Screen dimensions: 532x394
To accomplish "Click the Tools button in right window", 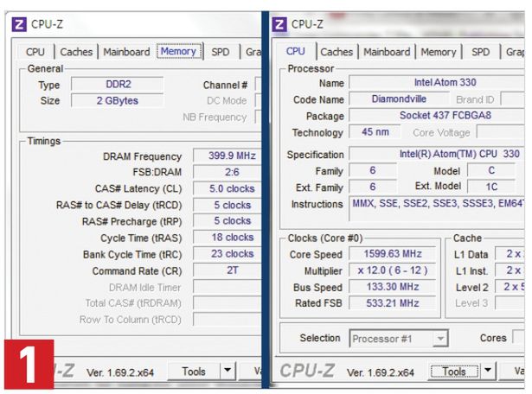I will pyautogui.click(x=454, y=372).
